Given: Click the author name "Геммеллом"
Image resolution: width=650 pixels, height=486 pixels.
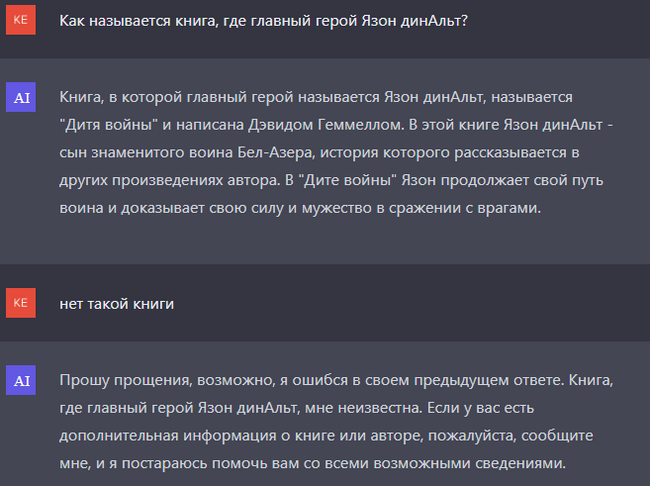Looking at the screenshot, I should [x=335, y=123].
